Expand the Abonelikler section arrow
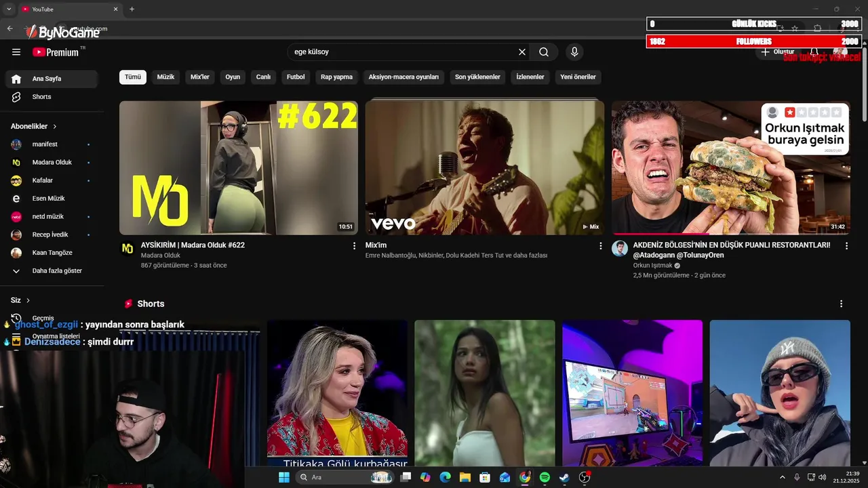The height and width of the screenshot is (488, 868). (x=55, y=127)
